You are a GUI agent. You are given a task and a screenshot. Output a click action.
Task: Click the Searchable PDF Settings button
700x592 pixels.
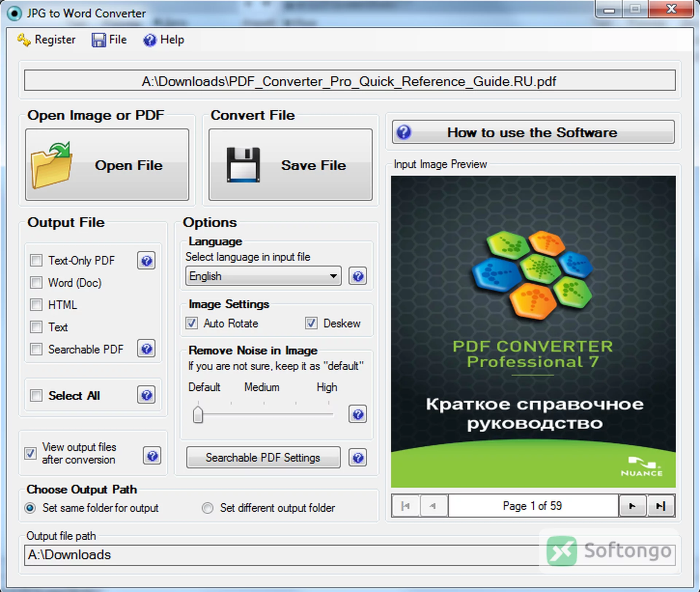[263, 457]
